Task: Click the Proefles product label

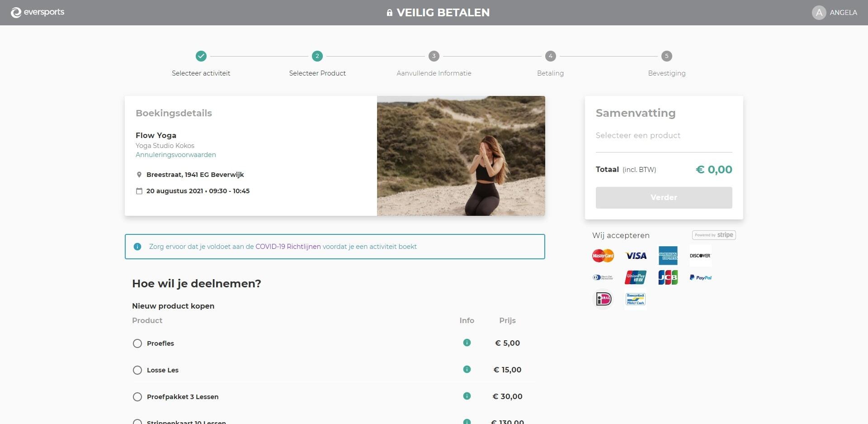Action: click(160, 343)
